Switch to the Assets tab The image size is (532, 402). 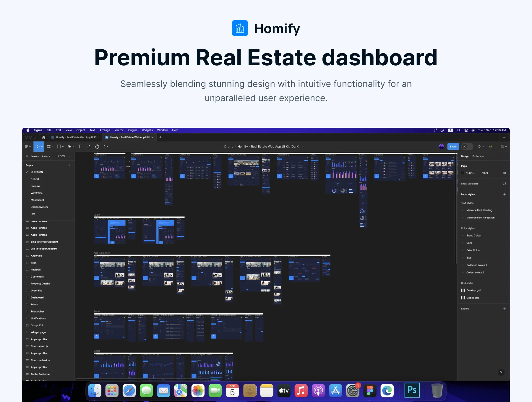coord(46,156)
